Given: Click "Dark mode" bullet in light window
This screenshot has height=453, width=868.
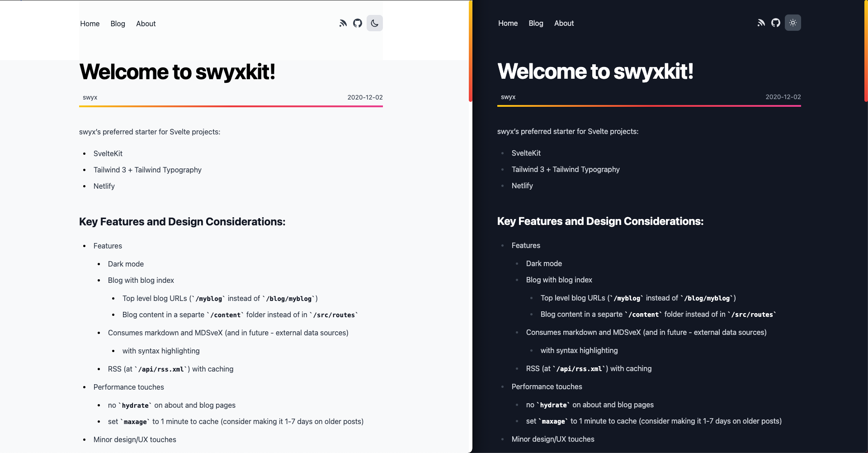Looking at the screenshot, I should click(x=126, y=264).
